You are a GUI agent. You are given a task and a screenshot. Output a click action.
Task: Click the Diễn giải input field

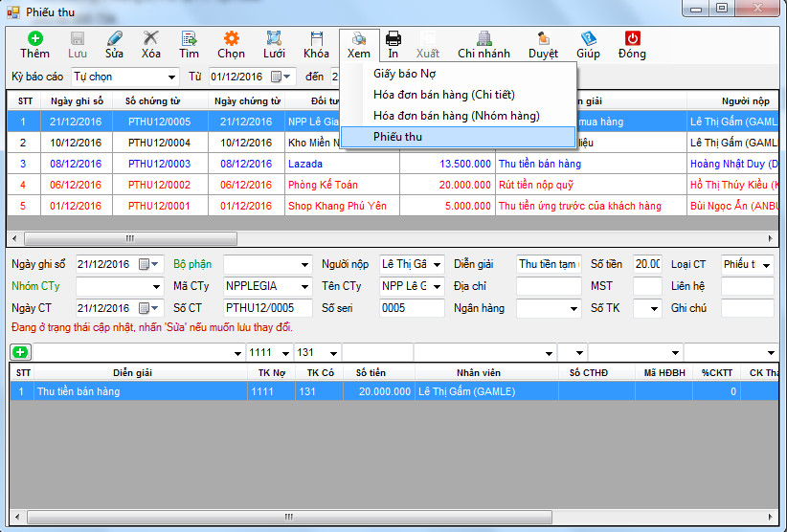pyautogui.click(x=549, y=264)
